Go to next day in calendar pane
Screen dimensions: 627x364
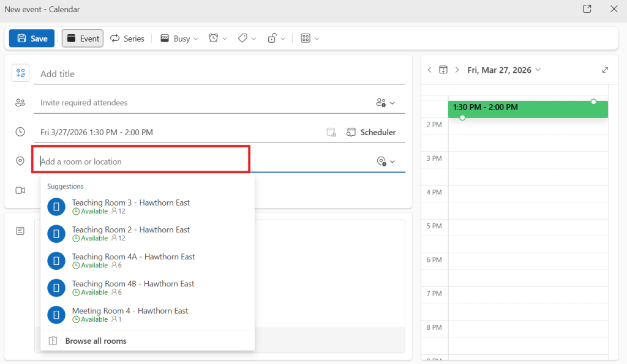click(457, 70)
